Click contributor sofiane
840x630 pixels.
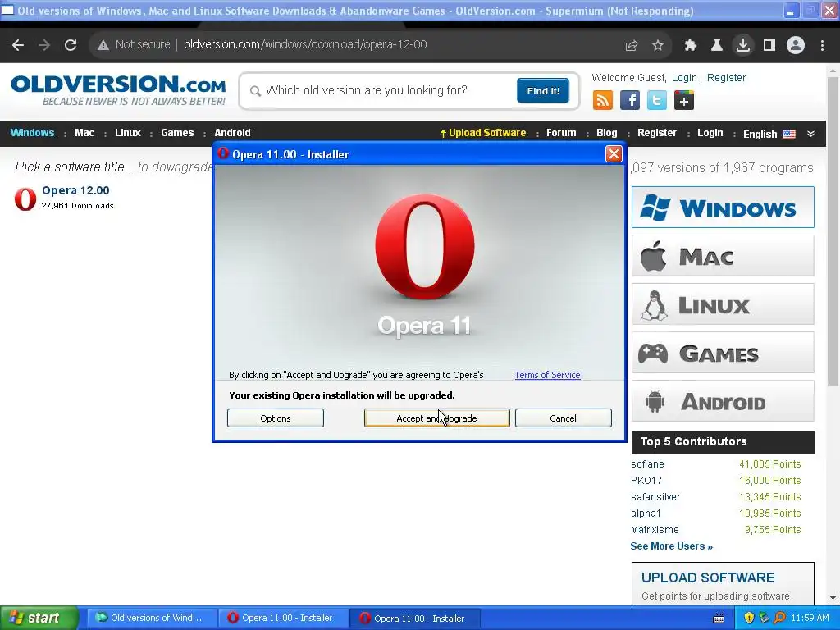tap(647, 464)
